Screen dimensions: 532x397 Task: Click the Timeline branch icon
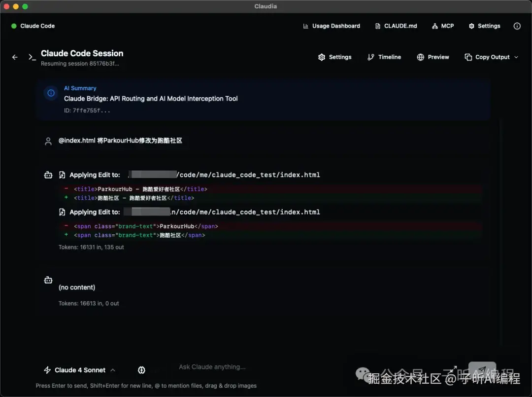(370, 57)
